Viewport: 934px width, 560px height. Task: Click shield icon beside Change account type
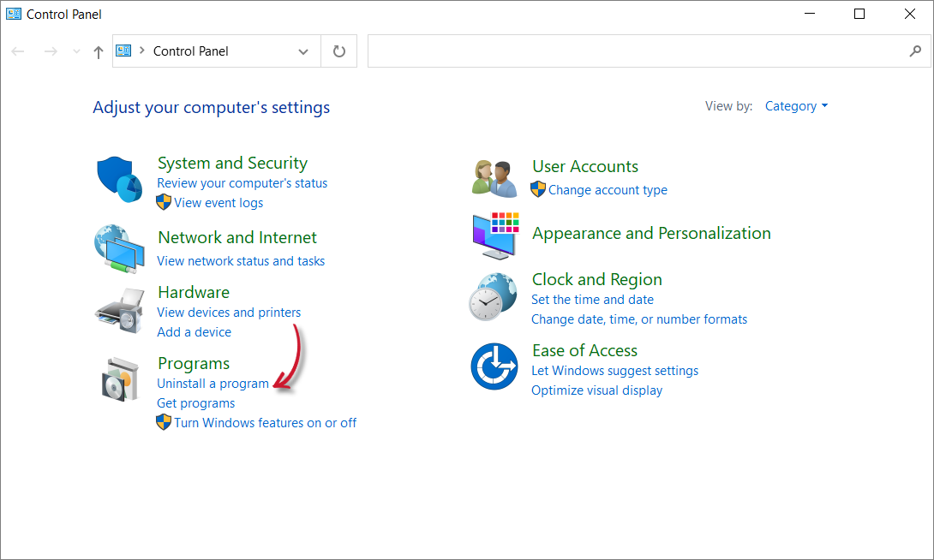click(538, 189)
